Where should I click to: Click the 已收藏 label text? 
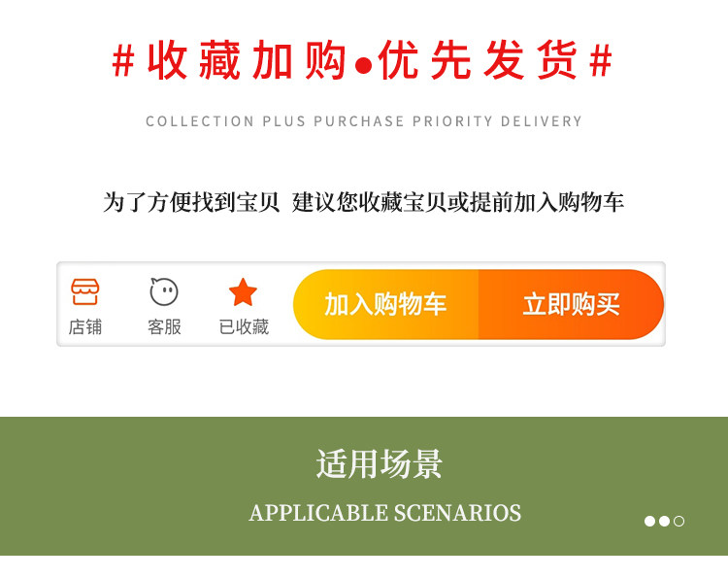click(x=244, y=327)
